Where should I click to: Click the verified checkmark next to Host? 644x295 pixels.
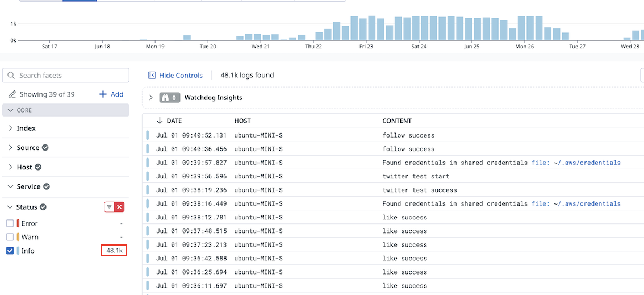[x=38, y=167]
